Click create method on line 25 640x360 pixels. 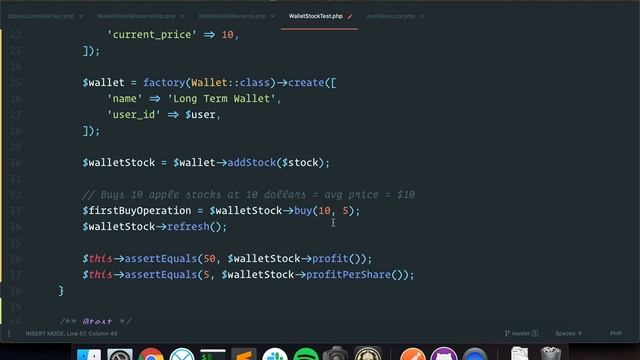(x=306, y=83)
